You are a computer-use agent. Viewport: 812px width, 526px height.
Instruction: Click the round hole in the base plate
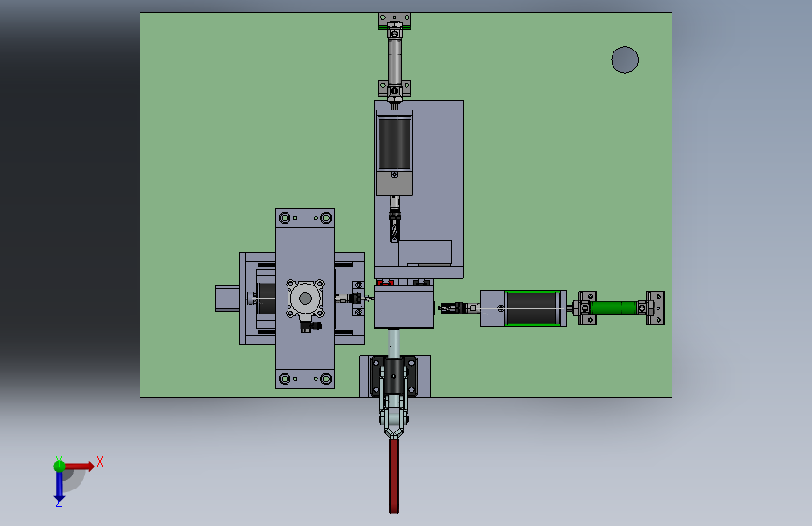coord(625,60)
